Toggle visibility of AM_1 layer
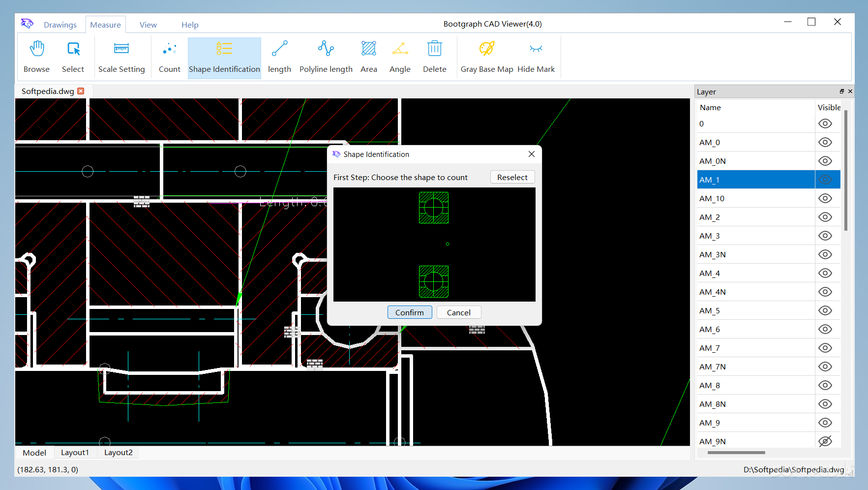This screenshot has width=868, height=490. coord(825,180)
